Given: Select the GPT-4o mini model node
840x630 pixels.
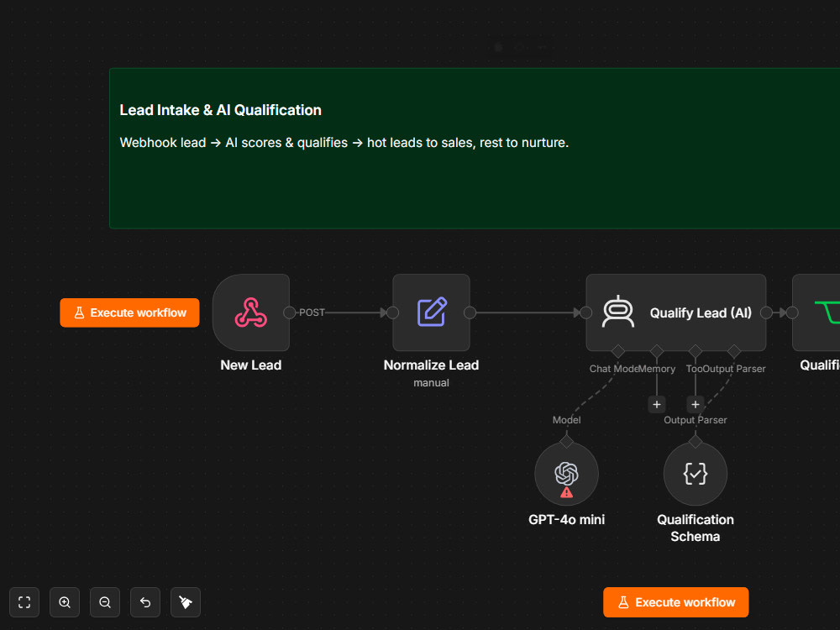Looking at the screenshot, I should pyautogui.click(x=566, y=474).
